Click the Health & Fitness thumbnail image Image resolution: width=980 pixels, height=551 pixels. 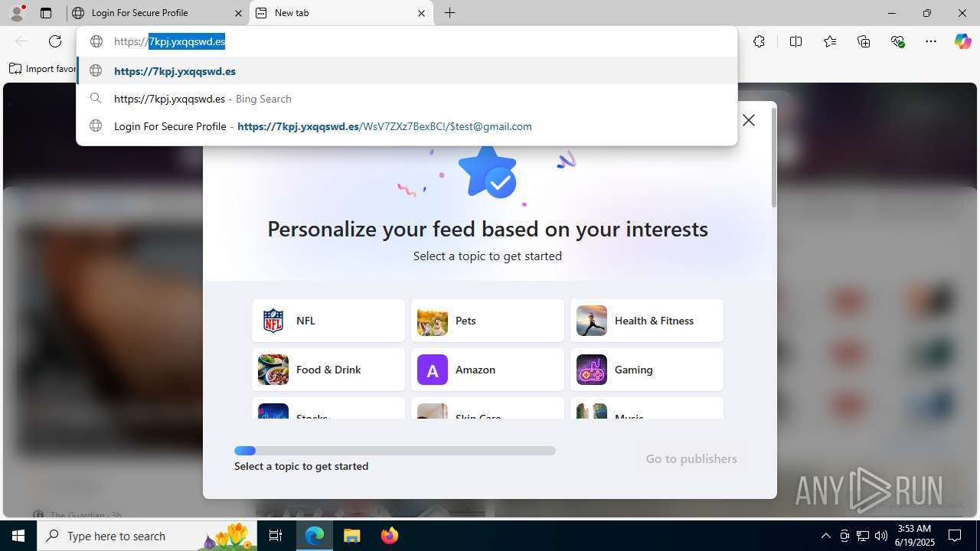pos(592,321)
